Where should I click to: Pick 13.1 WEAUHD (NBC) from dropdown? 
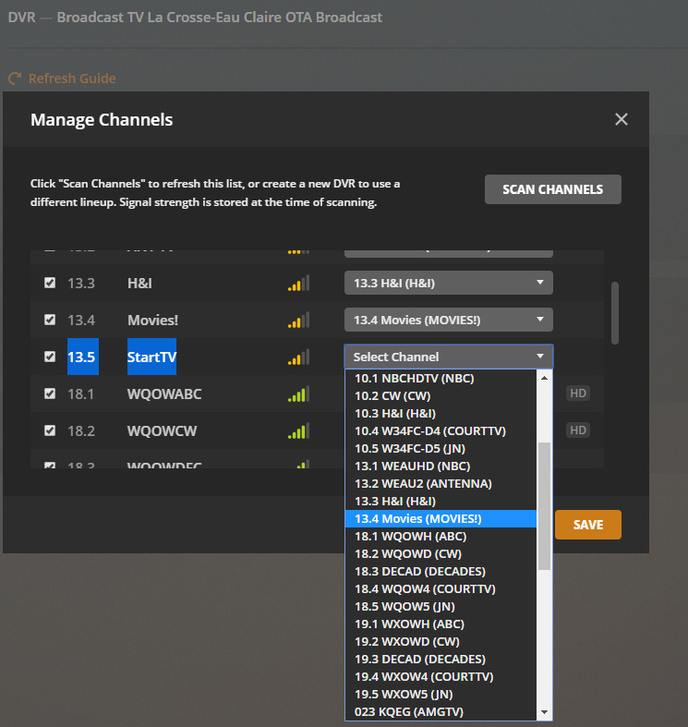(x=441, y=466)
